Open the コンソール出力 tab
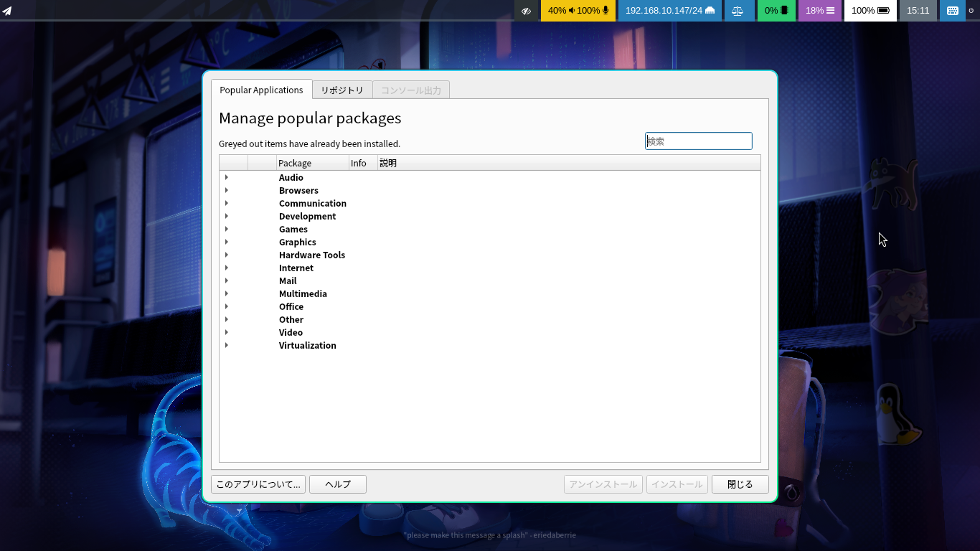This screenshot has height=551, width=980. click(411, 90)
